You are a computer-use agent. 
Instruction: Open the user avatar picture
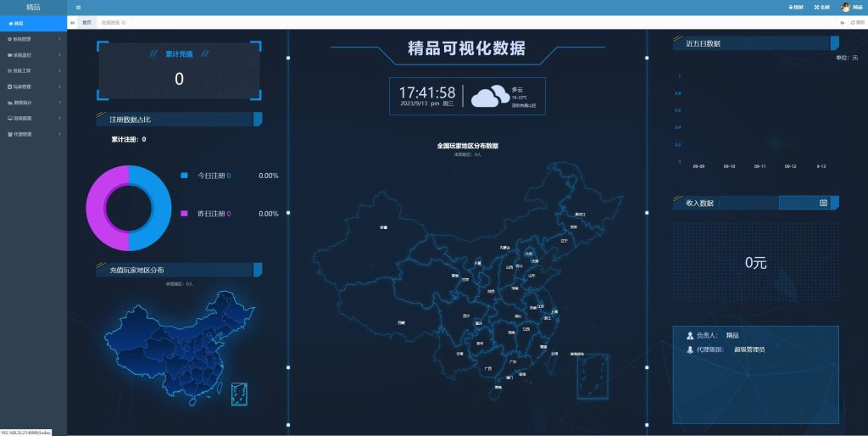845,7
